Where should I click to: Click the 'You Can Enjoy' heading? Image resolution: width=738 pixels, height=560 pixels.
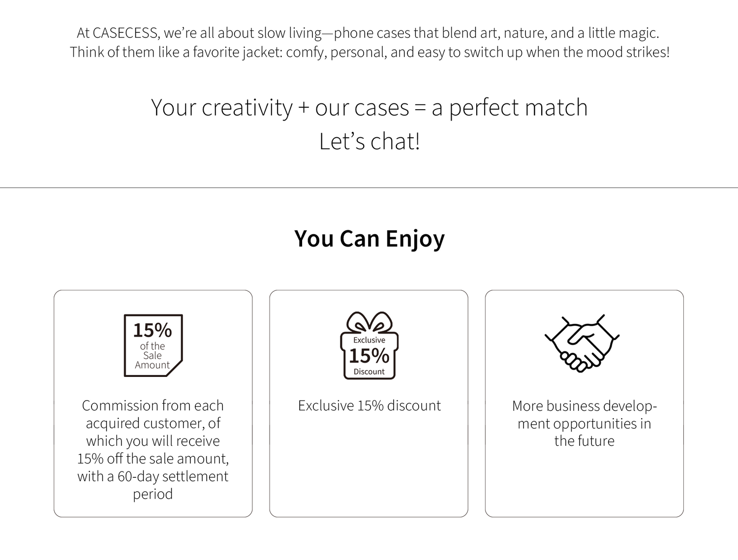click(x=369, y=239)
